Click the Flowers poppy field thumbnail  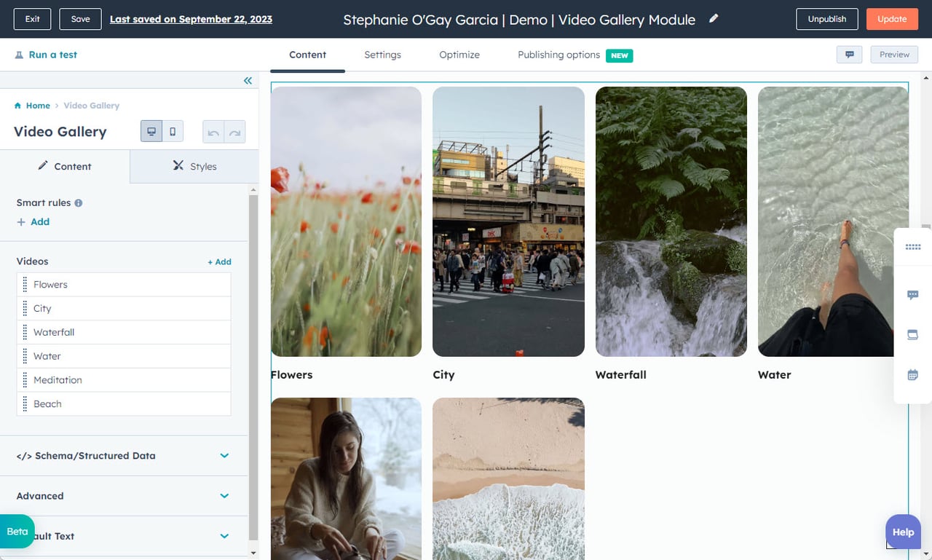click(x=346, y=221)
